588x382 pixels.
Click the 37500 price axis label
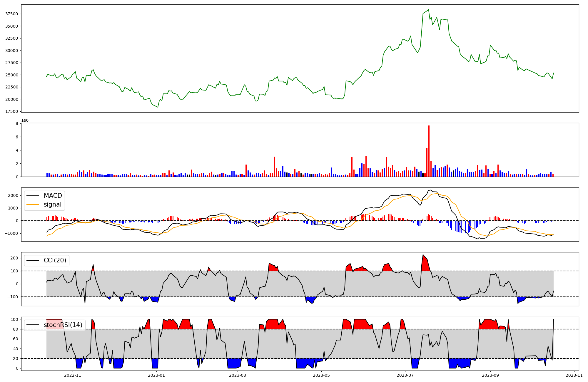click(x=12, y=14)
